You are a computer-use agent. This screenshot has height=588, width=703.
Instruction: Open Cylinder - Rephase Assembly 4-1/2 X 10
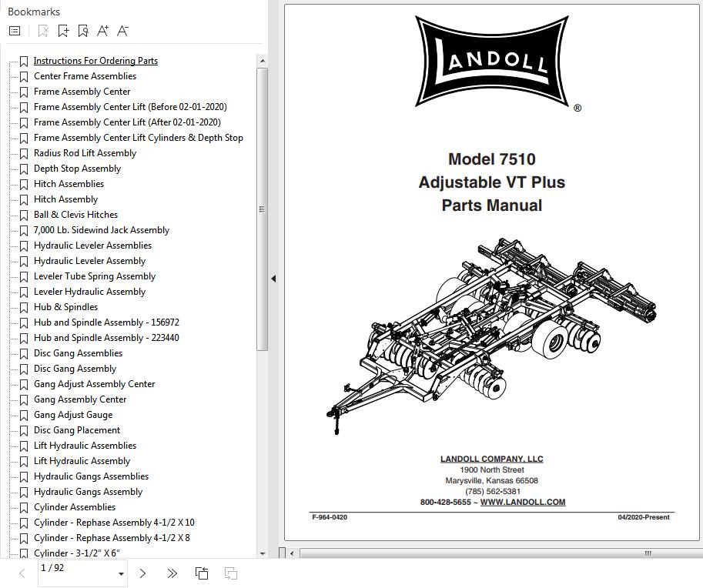click(x=114, y=522)
